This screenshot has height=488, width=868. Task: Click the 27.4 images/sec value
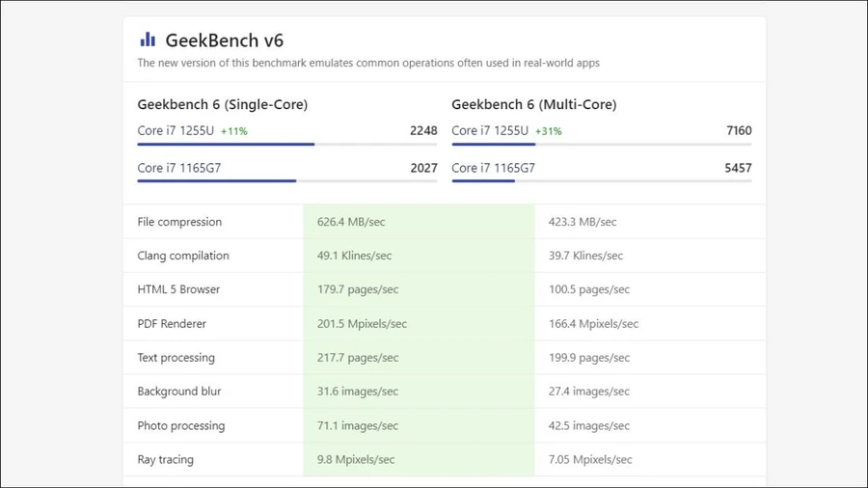(x=589, y=392)
